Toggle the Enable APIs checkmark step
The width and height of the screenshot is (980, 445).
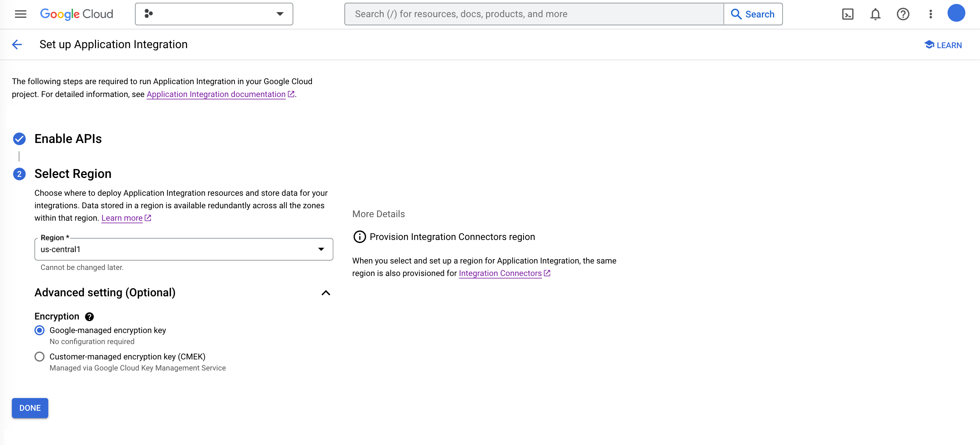pos(19,139)
